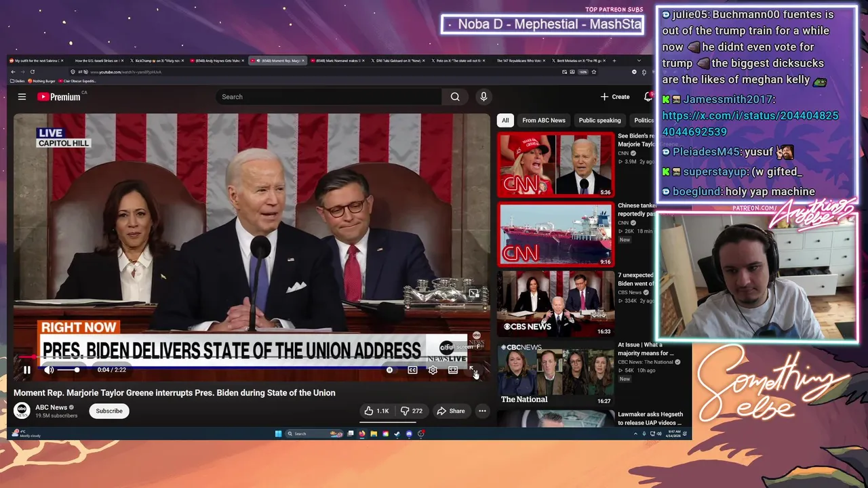Open the three-dot more actions menu under video

tap(482, 411)
